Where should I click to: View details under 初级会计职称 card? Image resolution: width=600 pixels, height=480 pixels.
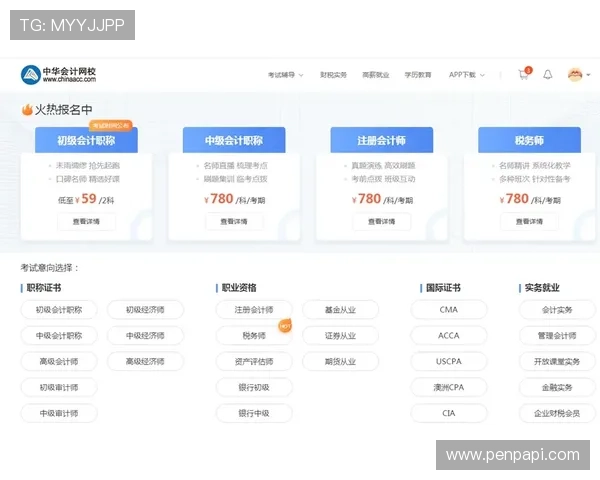point(86,222)
